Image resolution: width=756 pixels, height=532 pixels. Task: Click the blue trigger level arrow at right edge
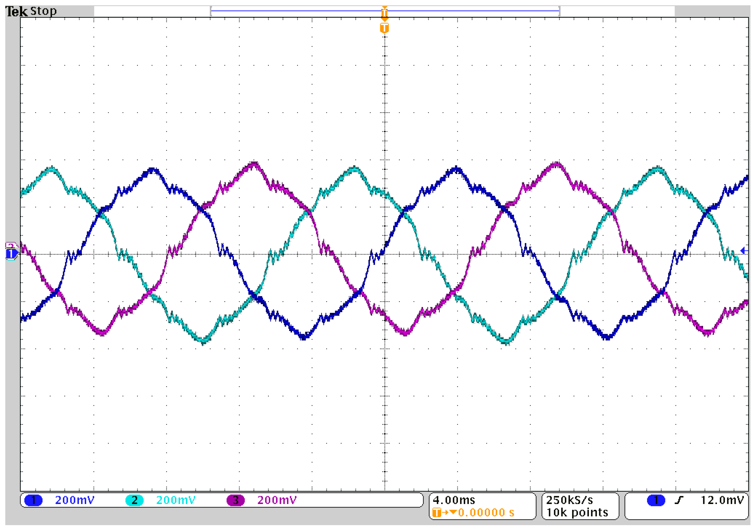pyautogui.click(x=744, y=251)
